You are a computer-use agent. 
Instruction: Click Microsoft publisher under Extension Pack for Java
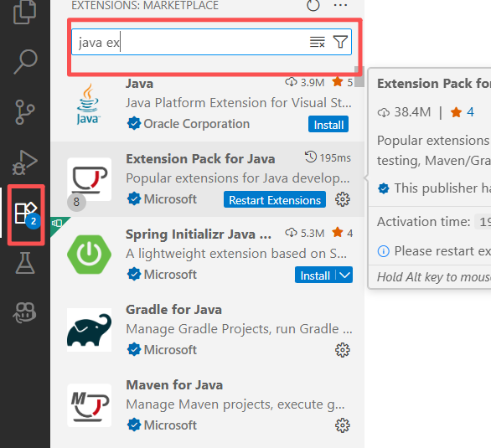[170, 199]
